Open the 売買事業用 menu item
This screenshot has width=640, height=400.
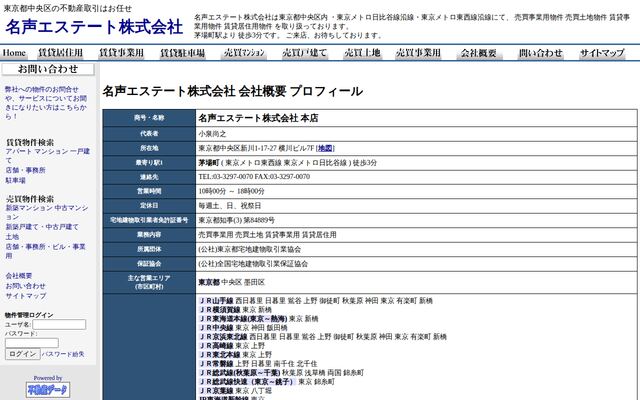[418, 53]
